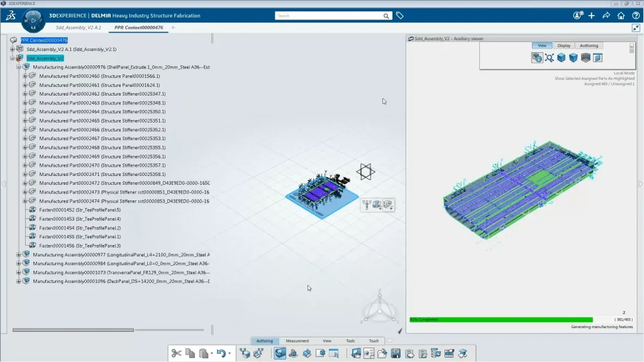The width and height of the screenshot is (644, 362).
Task: Click the Undo arrow icon
Action: [221, 353]
